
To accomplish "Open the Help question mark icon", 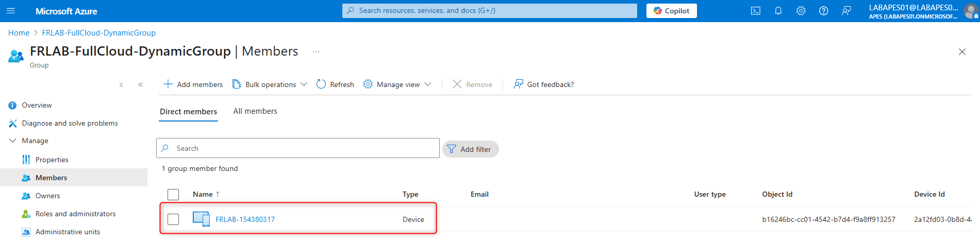I will click(x=823, y=11).
